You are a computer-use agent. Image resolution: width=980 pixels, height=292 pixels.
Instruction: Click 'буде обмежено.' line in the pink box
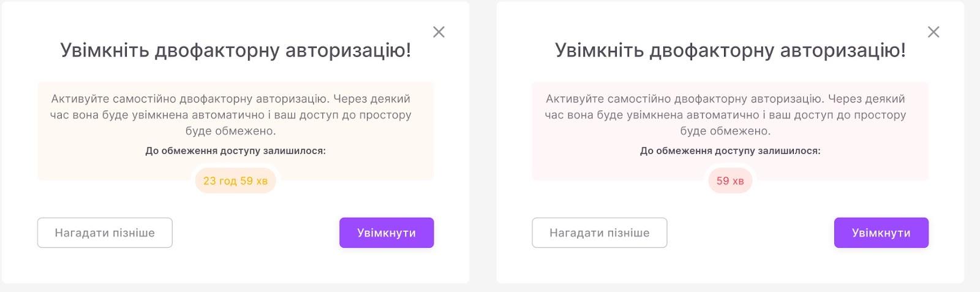pyautogui.click(x=725, y=131)
